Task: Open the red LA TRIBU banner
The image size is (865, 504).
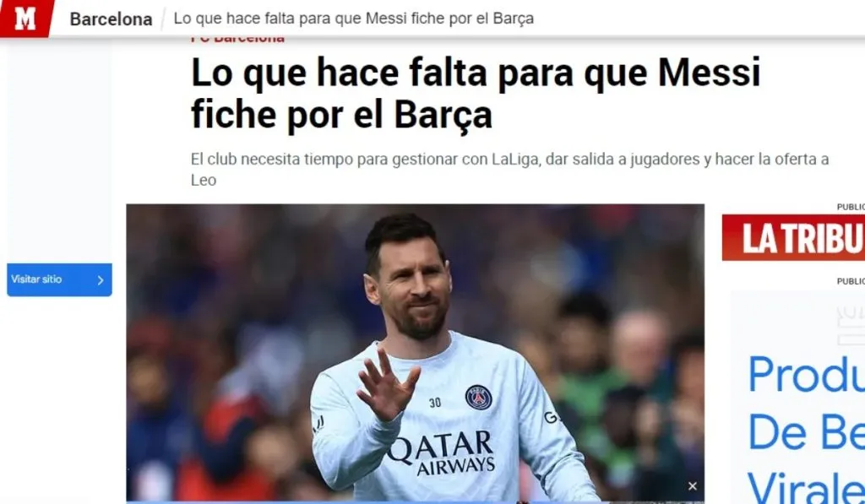Action: [793, 238]
